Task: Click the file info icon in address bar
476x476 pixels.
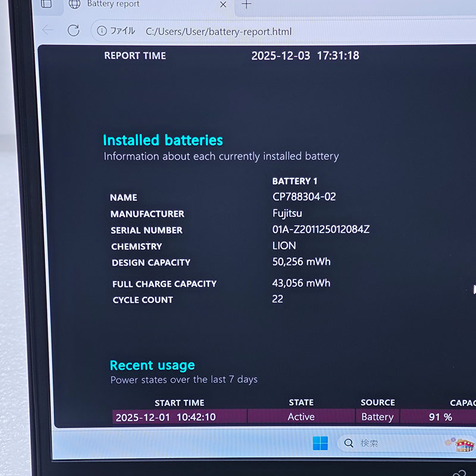Action: pyautogui.click(x=102, y=31)
